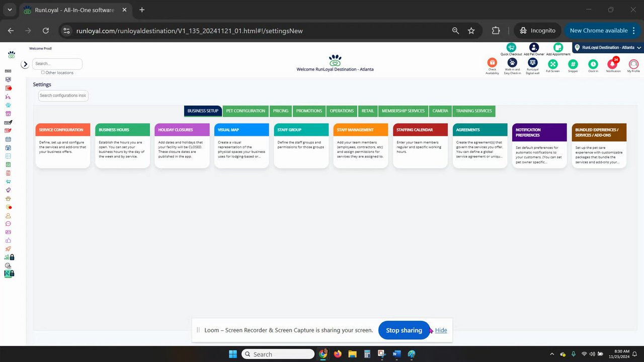Viewport: 644px width, 362px height.
Task: Open the Promotions tab
Action: coord(309,111)
